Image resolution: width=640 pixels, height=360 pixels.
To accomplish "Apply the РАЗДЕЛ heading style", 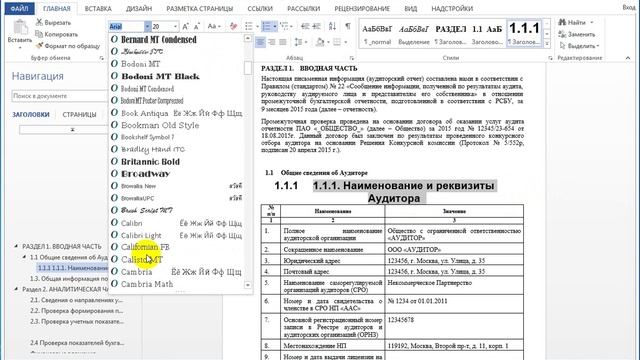I will point(451,34).
